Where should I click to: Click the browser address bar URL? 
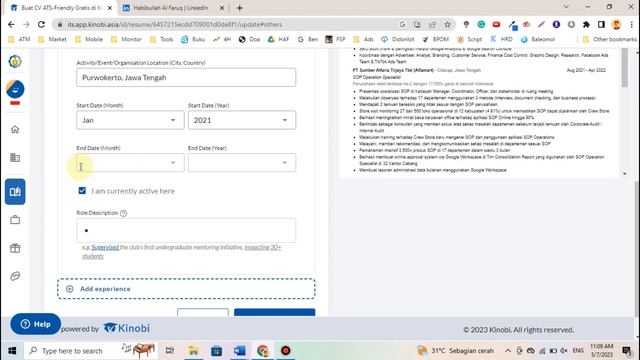[x=176, y=24]
